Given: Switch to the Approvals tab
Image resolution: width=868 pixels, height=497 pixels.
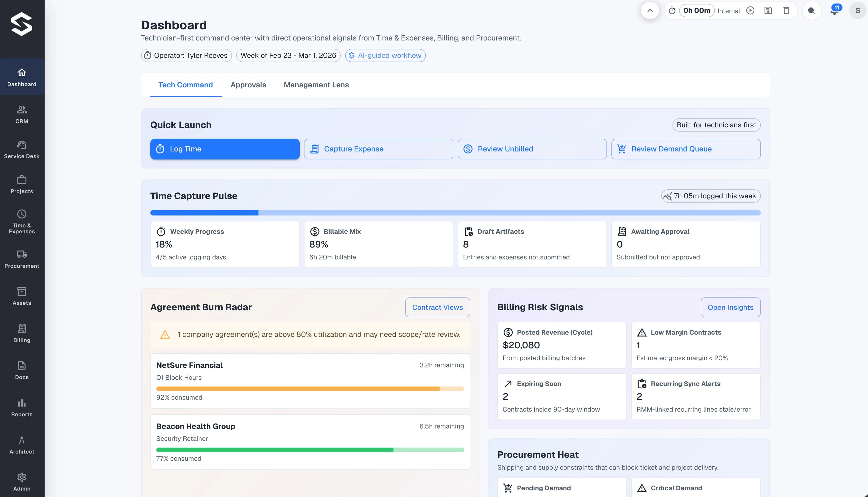Looking at the screenshot, I should [x=248, y=85].
